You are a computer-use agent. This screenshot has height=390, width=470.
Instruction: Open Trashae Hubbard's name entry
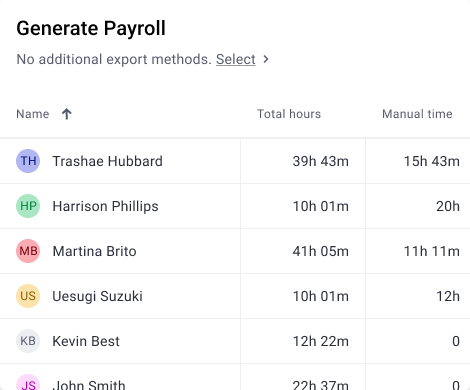point(108,161)
